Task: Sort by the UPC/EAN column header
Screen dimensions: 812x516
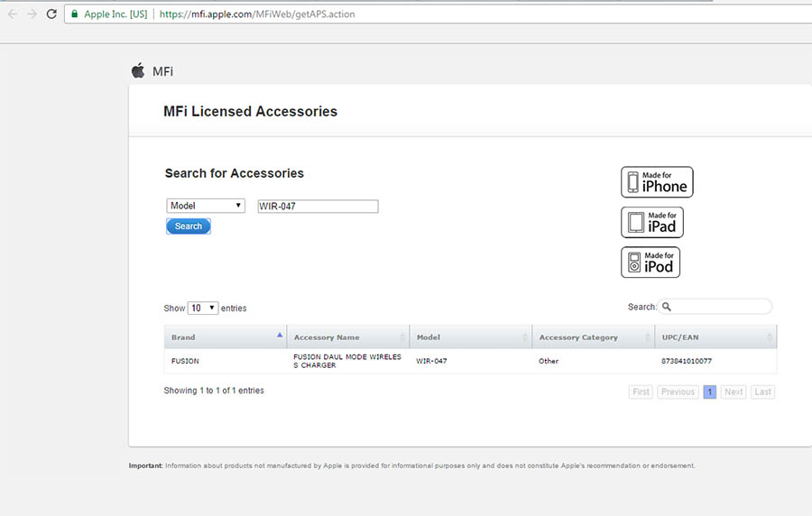Action: point(715,336)
